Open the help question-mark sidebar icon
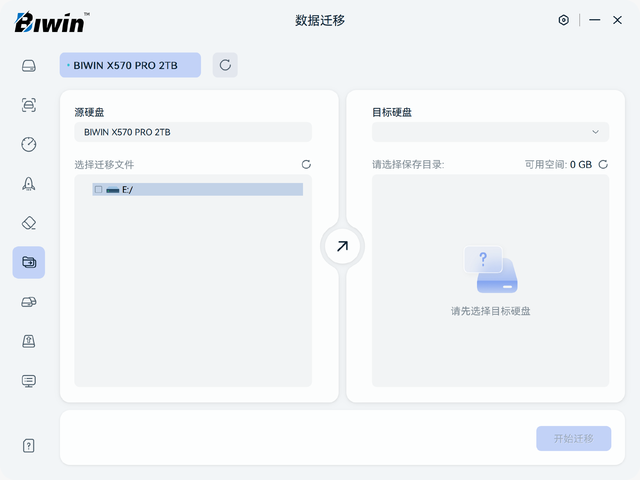Image resolution: width=640 pixels, height=480 pixels. 29,446
